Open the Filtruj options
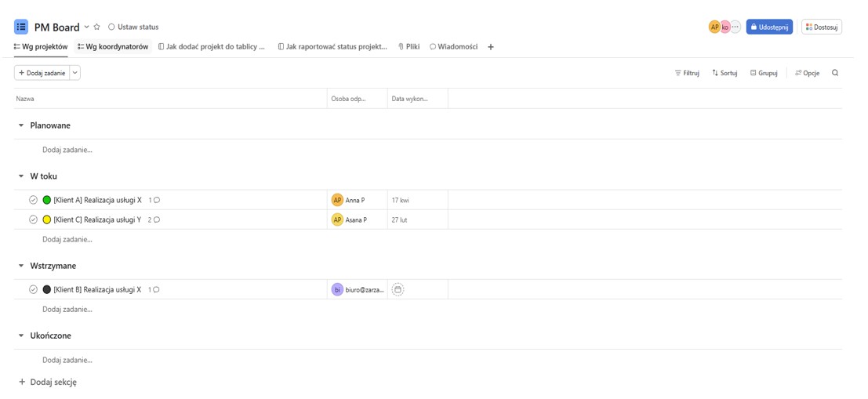The height and width of the screenshot is (399, 868). [687, 73]
